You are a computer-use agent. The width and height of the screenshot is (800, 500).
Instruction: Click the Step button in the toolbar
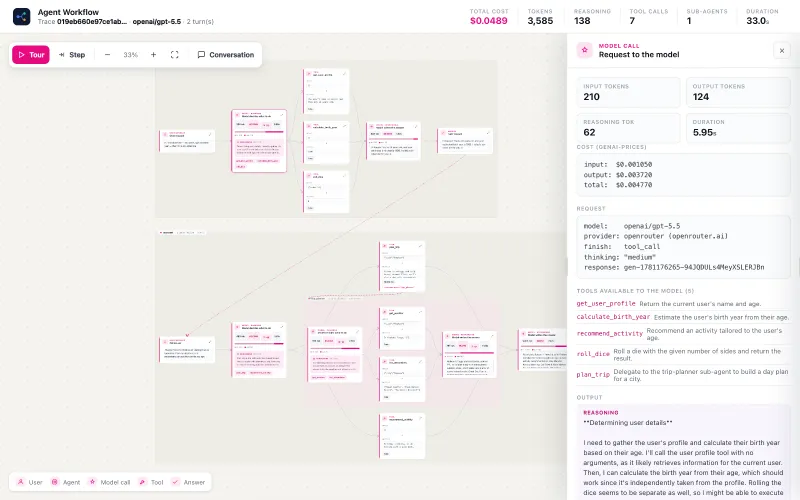click(x=72, y=55)
